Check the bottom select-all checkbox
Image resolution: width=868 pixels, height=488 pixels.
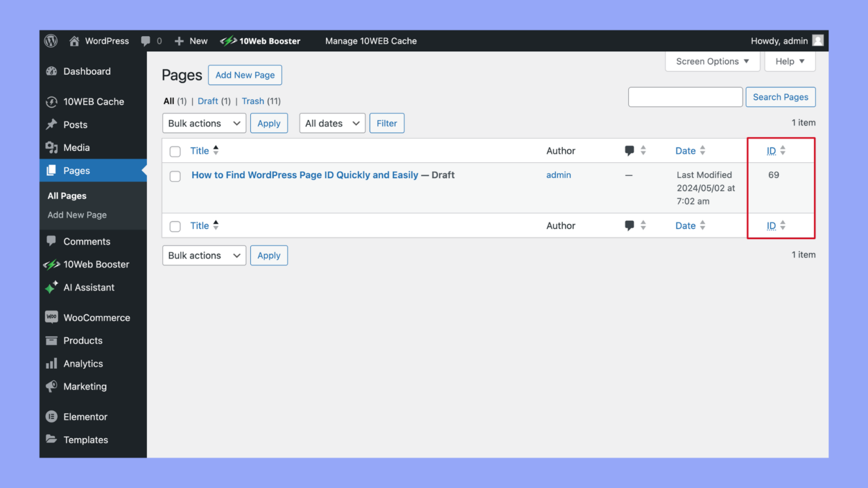point(175,226)
